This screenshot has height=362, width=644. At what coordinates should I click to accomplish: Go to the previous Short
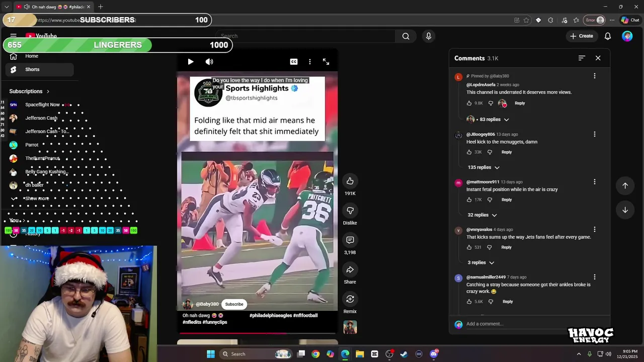[x=625, y=186]
